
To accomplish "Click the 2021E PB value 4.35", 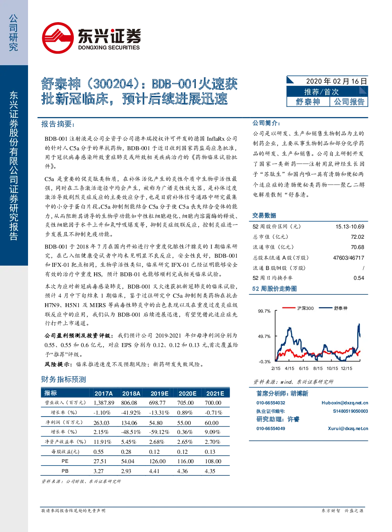I will coord(210,472).
